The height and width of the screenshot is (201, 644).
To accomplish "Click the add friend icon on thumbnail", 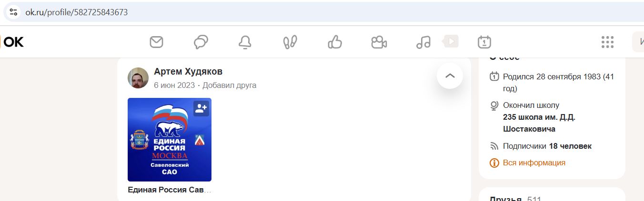I will coord(201,108).
